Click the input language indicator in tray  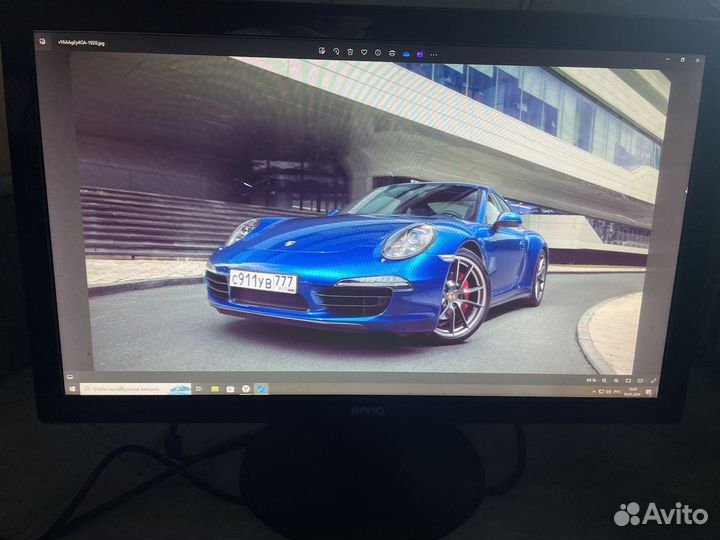(x=617, y=392)
